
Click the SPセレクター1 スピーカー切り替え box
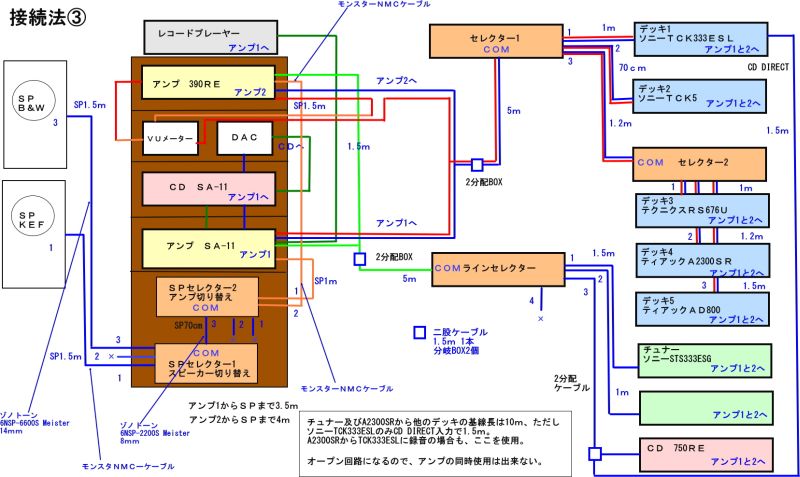click(x=206, y=363)
